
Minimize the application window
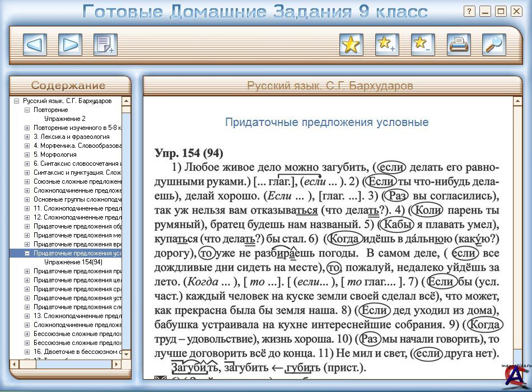(485, 12)
